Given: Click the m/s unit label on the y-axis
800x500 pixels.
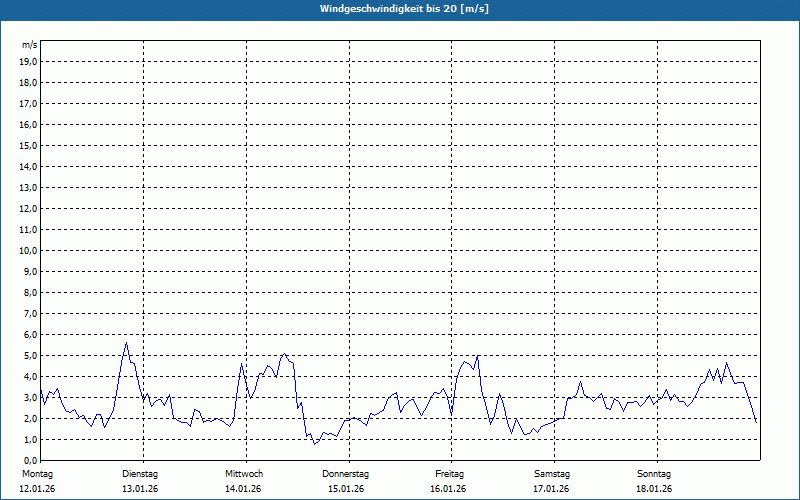Looking at the screenshot, I should click(x=30, y=45).
